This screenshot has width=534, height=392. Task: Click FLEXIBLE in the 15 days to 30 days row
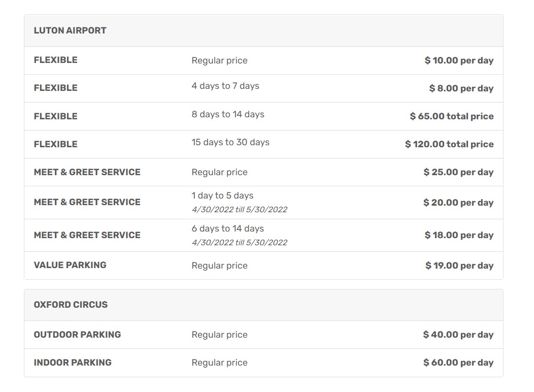[x=55, y=144]
